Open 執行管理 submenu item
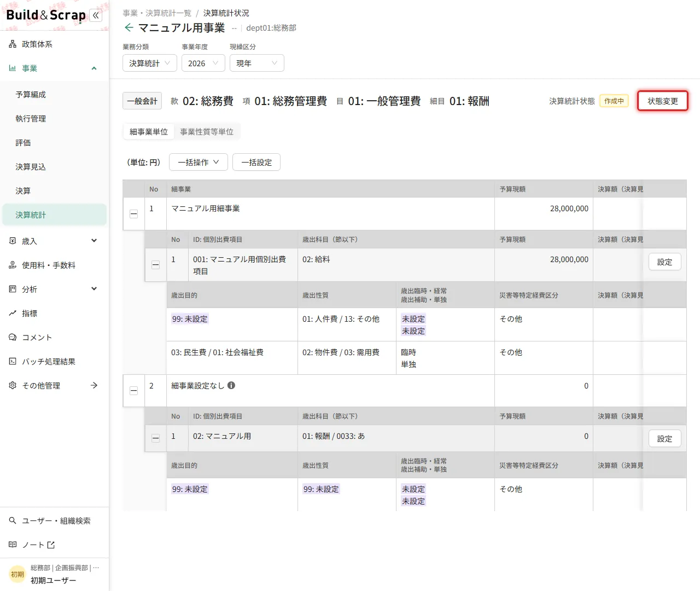 pos(54,119)
